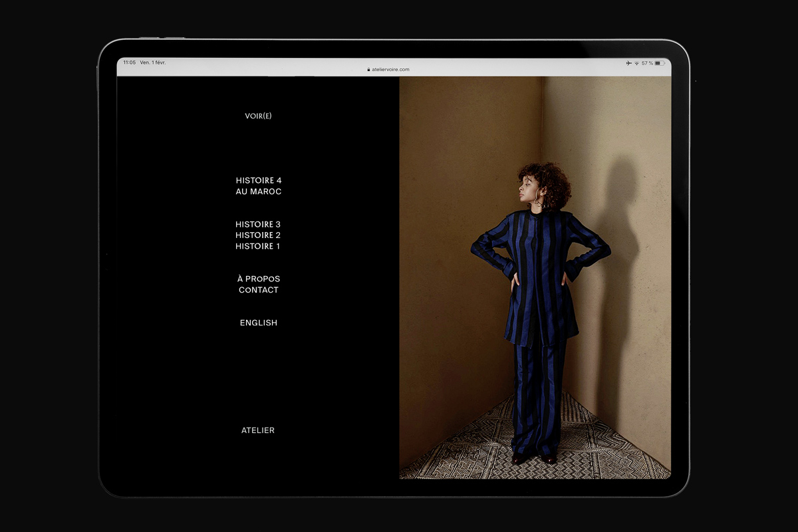This screenshot has height=532, width=798.
Task: Click the CONTACT link
Action: click(x=258, y=290)
